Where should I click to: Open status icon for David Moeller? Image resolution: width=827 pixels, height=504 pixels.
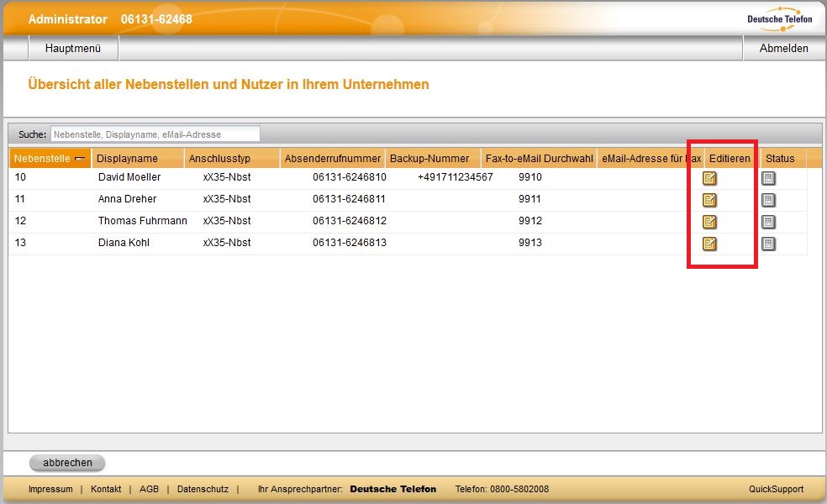click(768, 178)
